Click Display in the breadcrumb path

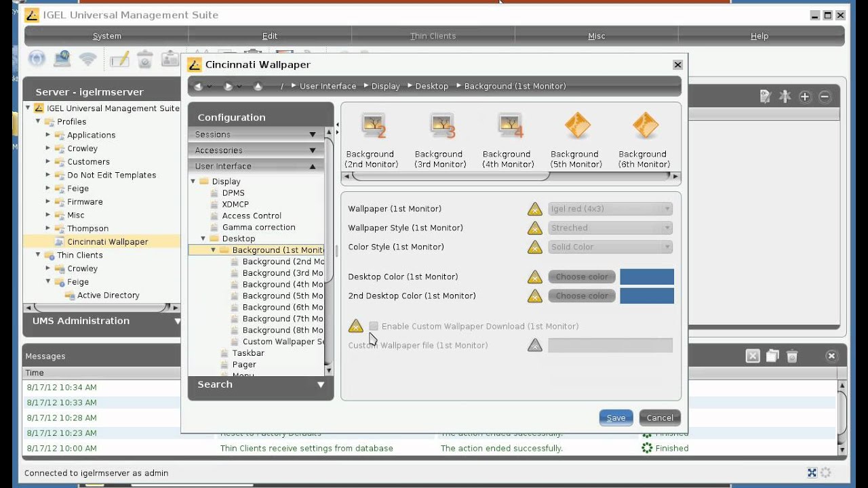tap(385, 86)
